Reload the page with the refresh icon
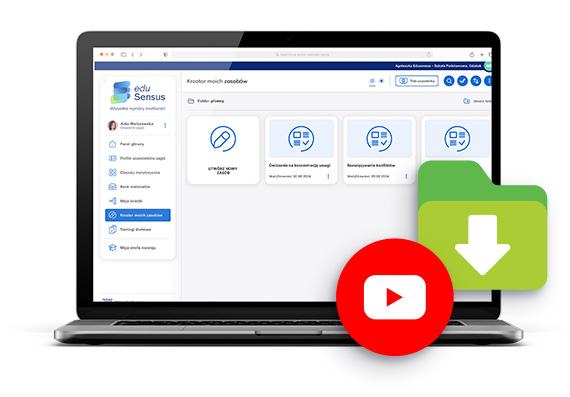Screen dimensions: 570x397 click(x=429, y=55)
